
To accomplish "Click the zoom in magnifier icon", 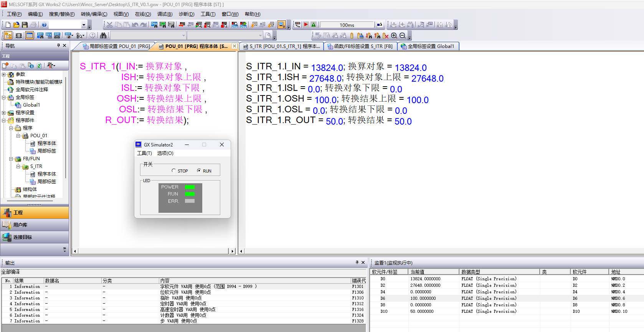I will 394,36.
